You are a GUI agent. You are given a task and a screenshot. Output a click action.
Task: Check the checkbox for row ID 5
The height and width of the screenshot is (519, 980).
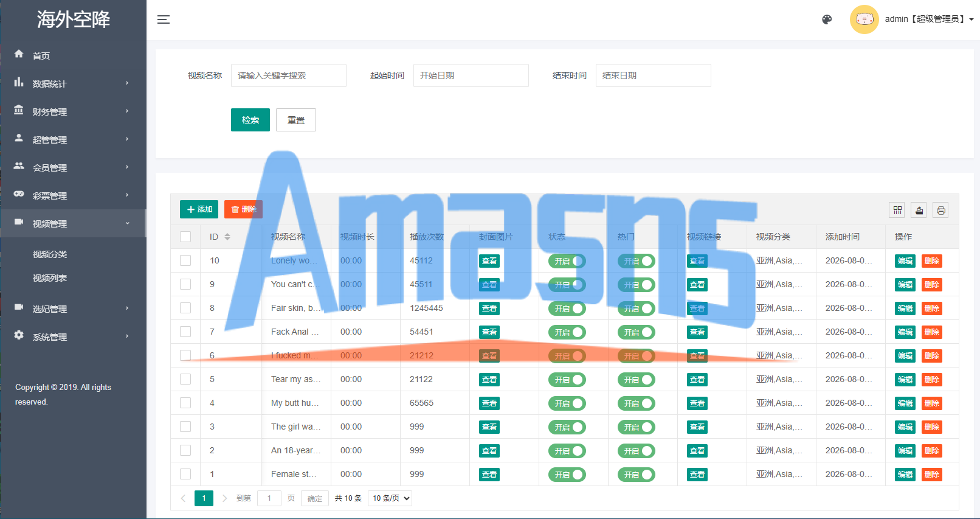[x=185, y=379]
